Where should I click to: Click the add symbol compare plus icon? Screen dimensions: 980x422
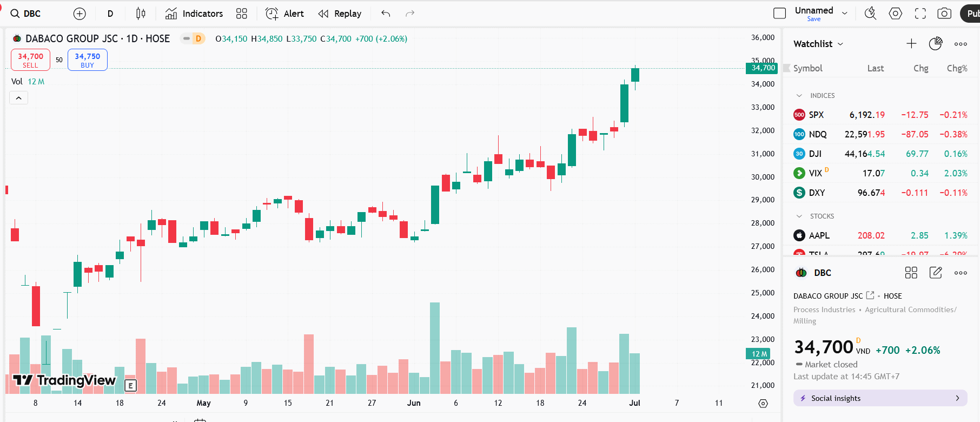(x=80, y=14)
